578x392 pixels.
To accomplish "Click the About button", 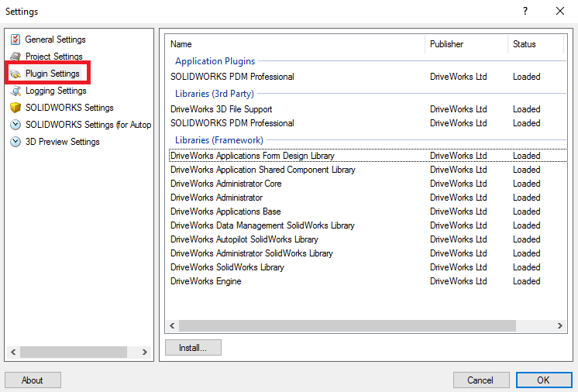I will pos(33,380).
